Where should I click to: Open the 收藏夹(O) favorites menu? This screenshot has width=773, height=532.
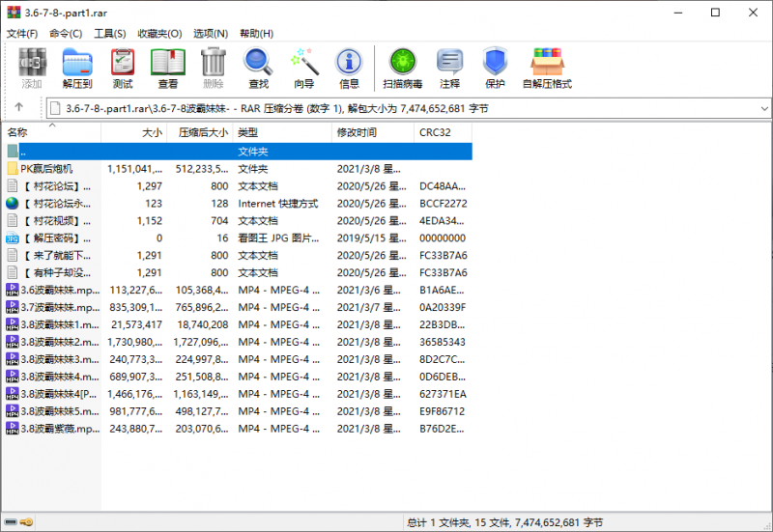159,34
